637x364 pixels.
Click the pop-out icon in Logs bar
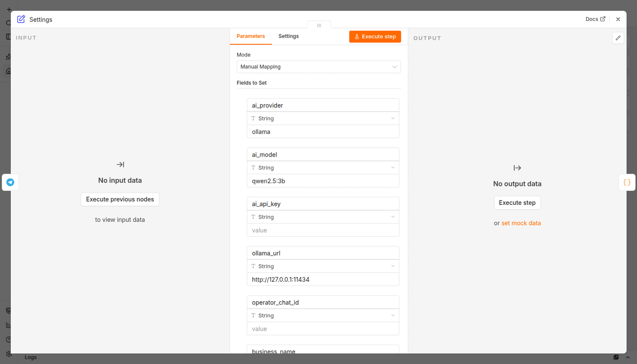click(x=616, y=357)
